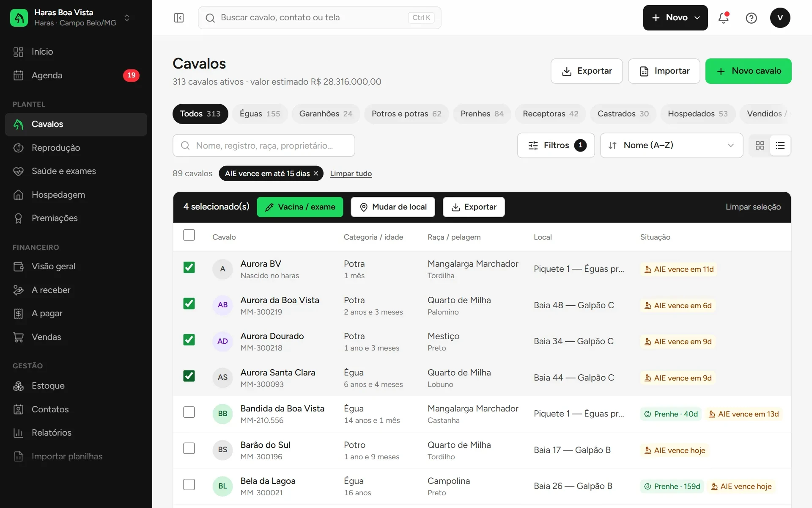Open notifications bell
The width and height of the screenshot is (812, 508).
(x=724, y=18)
